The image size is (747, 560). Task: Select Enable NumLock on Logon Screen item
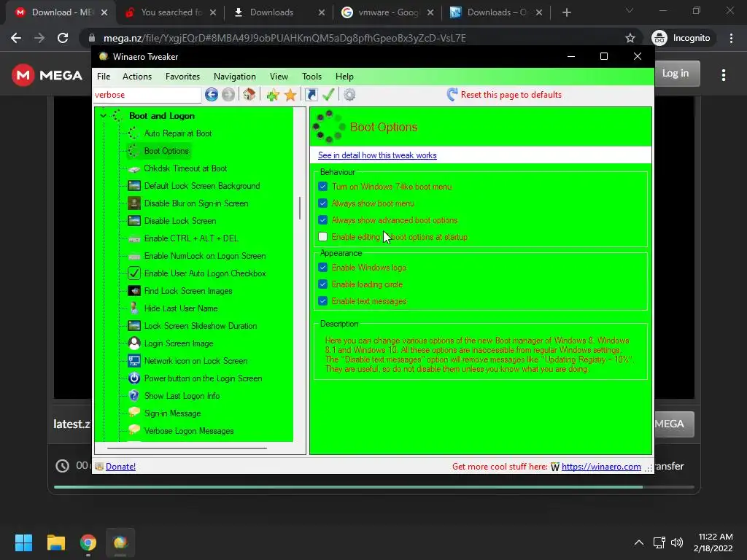point(205,256)
